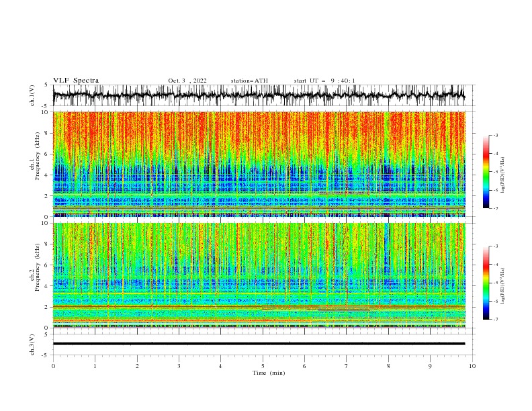Click the ch.1 spectrogram color bar

click(x=486, y=171)
